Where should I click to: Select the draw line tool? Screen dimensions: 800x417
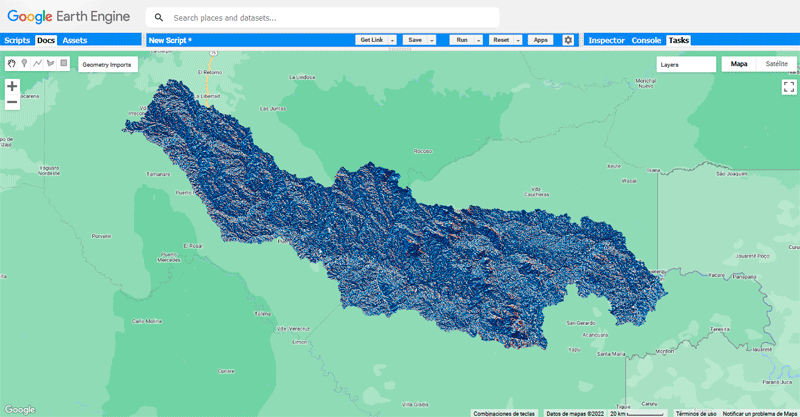click(37, 64)
